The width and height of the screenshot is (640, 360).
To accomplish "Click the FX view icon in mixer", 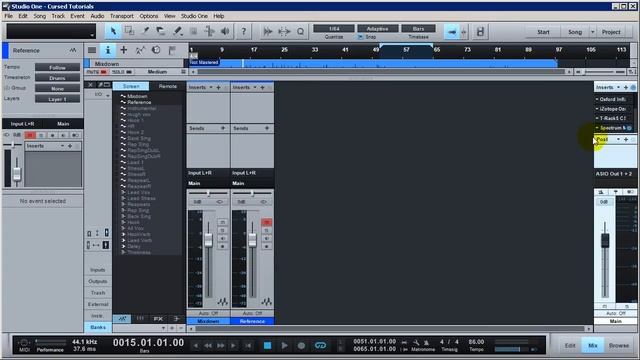I will click(158, 318).
